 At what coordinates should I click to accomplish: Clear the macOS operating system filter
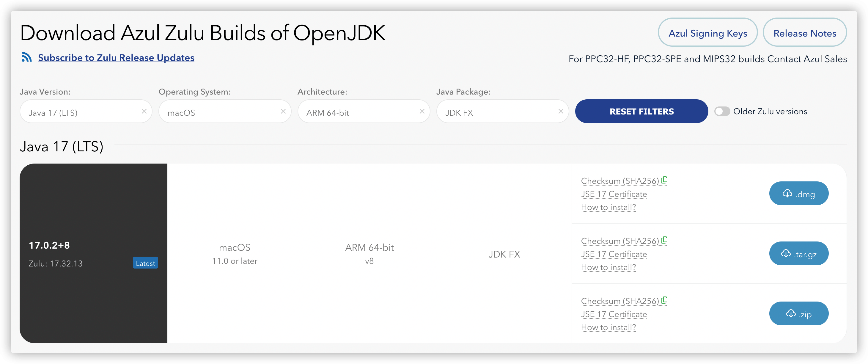(283, 111)
